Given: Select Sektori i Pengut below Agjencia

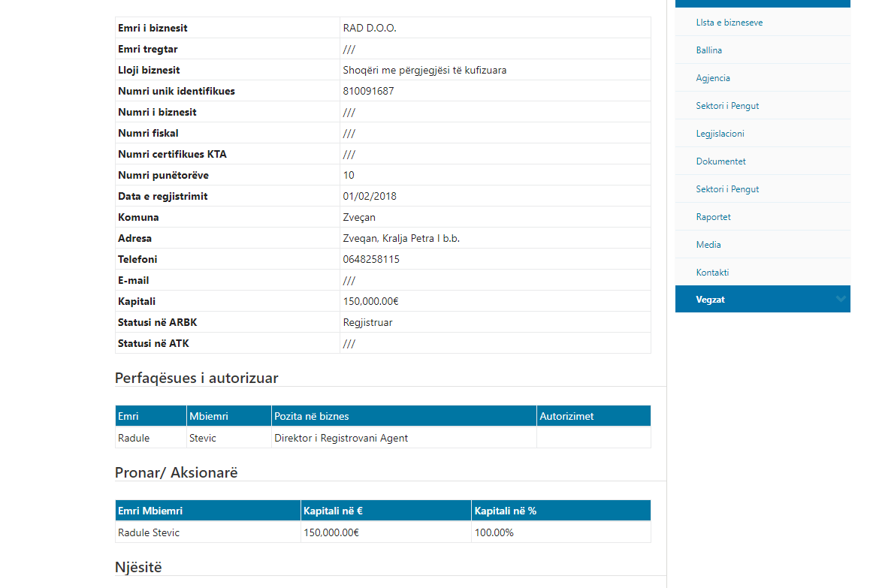Looking at the screenshot, I should point(727,106).
